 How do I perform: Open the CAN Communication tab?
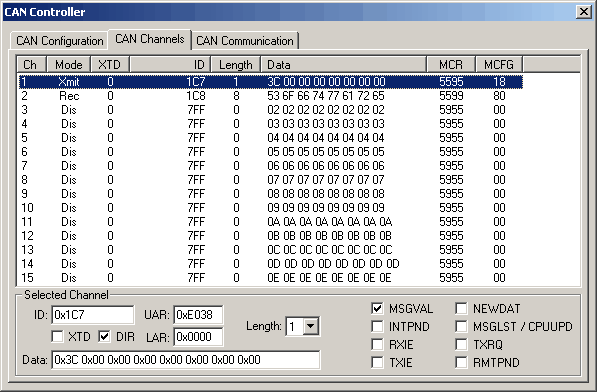pos(245,40)
